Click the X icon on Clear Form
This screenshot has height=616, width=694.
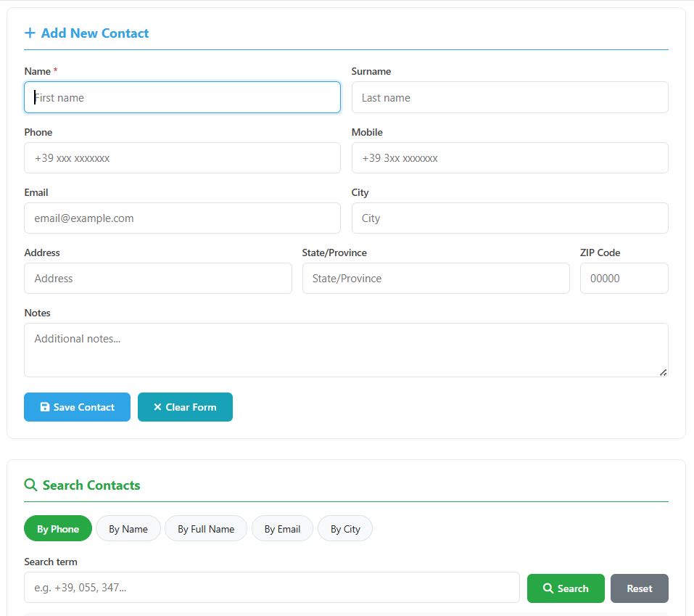pyautogui.click(x=158, y=407)
